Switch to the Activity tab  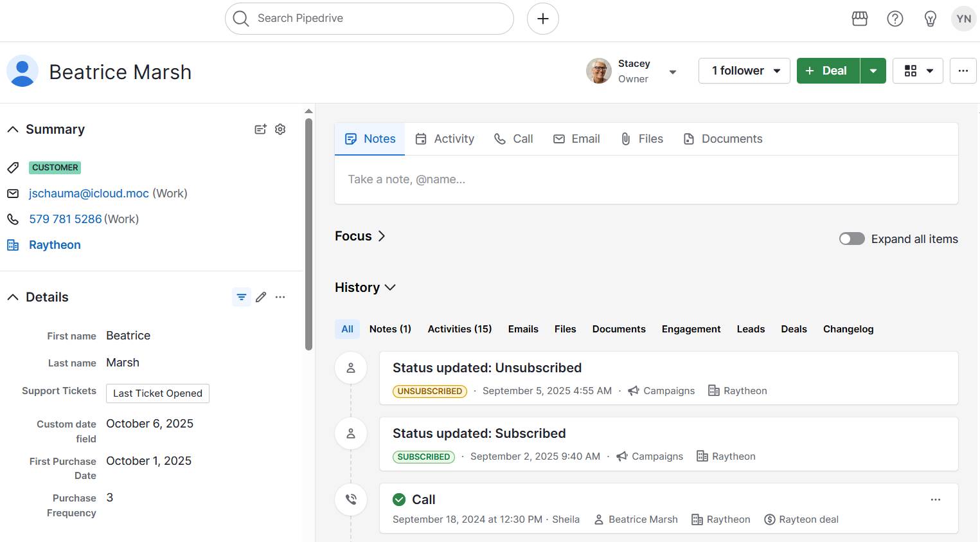pyautogui.click(x=445, y=138)
